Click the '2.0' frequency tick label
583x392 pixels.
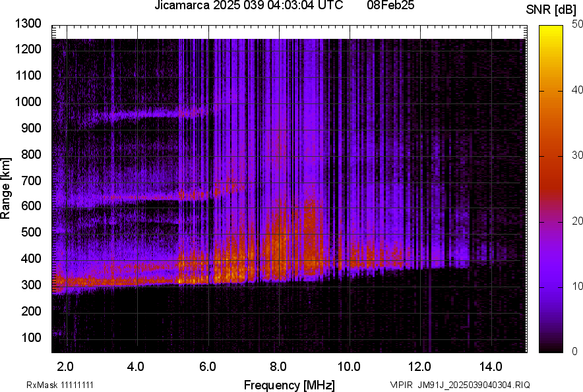click(65, 366)
